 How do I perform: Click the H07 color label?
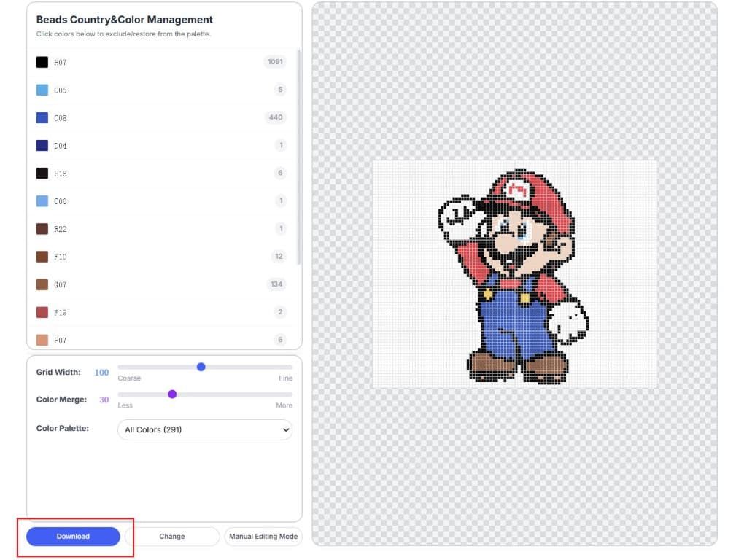(x=61, y=62)
